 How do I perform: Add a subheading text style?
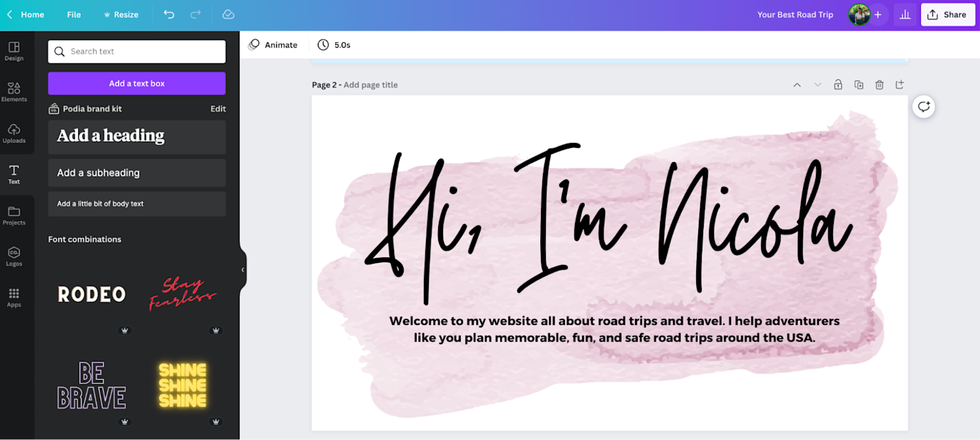click(x=137, y=173)
